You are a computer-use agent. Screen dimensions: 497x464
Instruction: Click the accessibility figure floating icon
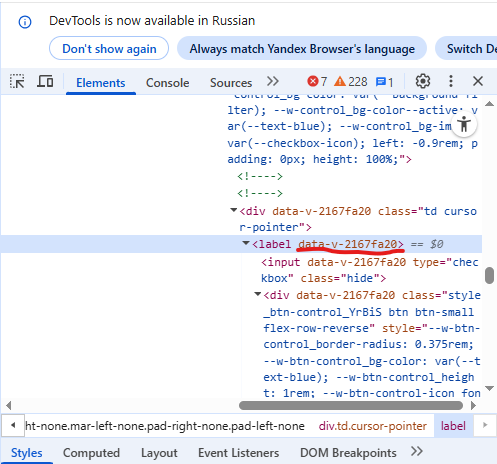coord(464,125)
